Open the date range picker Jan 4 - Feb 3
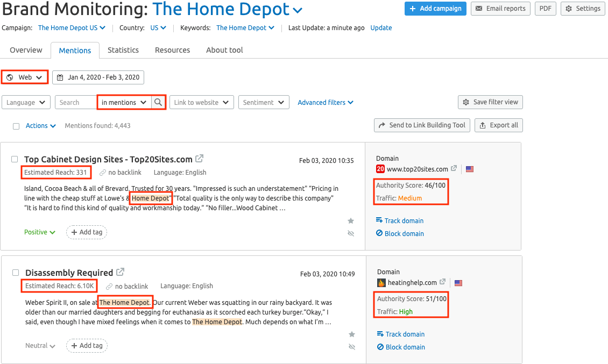This screenshot has width=608, height=364. click(x=98, y=77)
